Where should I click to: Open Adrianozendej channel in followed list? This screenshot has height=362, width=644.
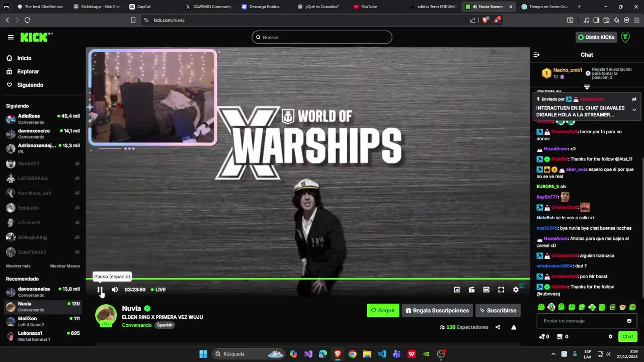coord(43,148)
